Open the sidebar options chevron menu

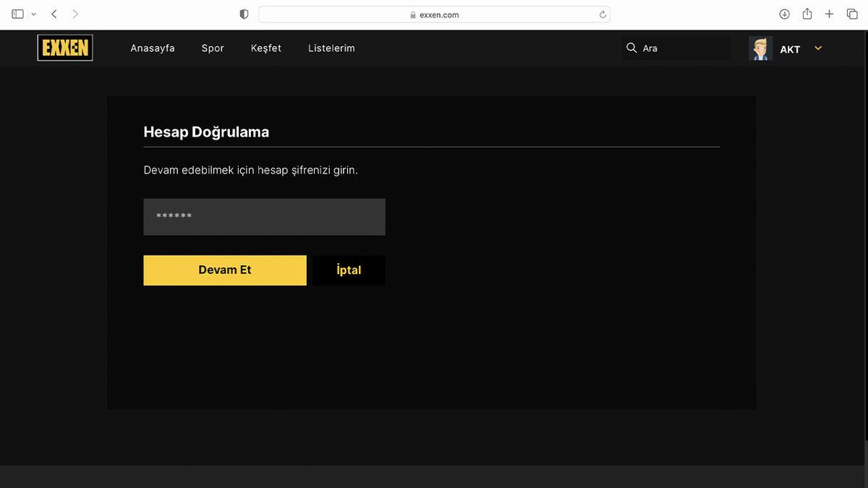33,14
